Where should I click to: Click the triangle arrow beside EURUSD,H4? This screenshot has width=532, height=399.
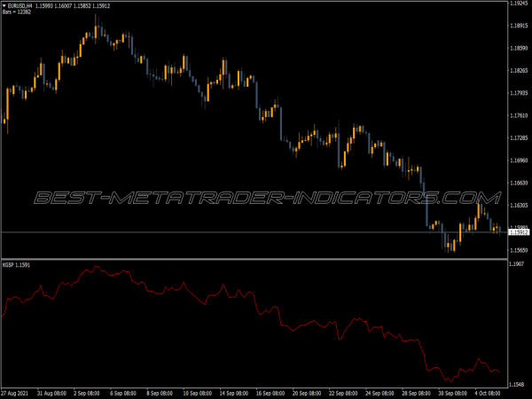(x=4, y=6)
